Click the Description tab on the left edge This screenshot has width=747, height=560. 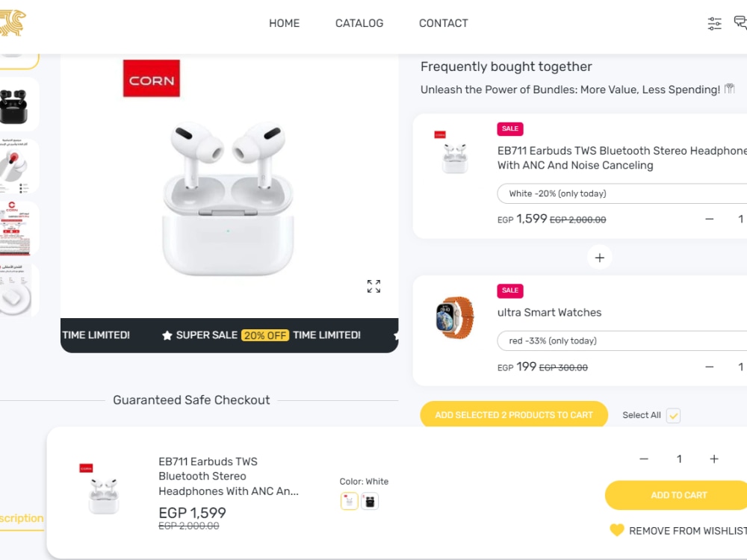tap(20, 518)
